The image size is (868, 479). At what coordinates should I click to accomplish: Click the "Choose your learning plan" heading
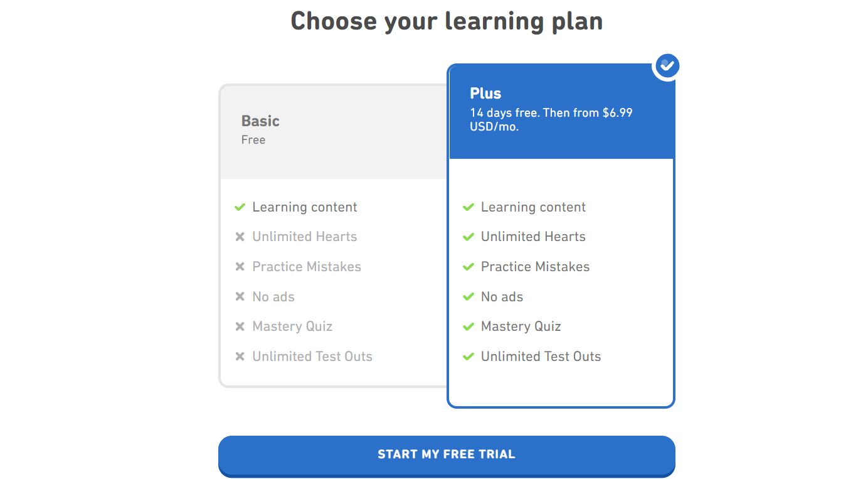tap(447, 21)
